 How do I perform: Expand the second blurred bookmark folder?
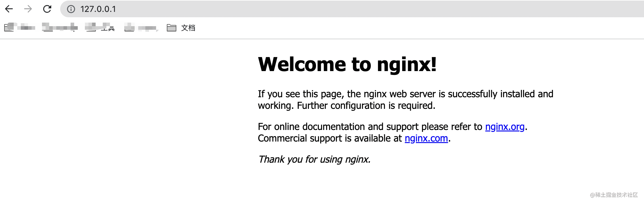coord(60,28)
